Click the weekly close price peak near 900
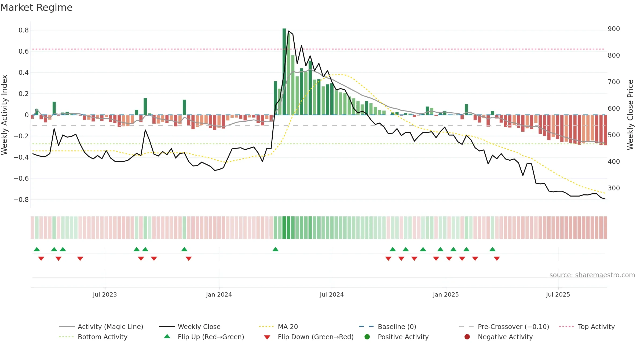 (x=288, y=31)
